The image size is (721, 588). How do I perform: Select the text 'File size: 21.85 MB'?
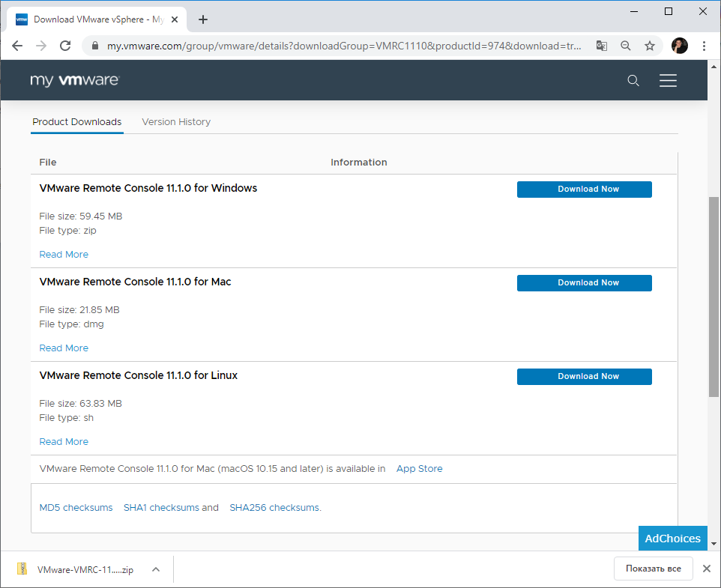[x=79, y=310]
